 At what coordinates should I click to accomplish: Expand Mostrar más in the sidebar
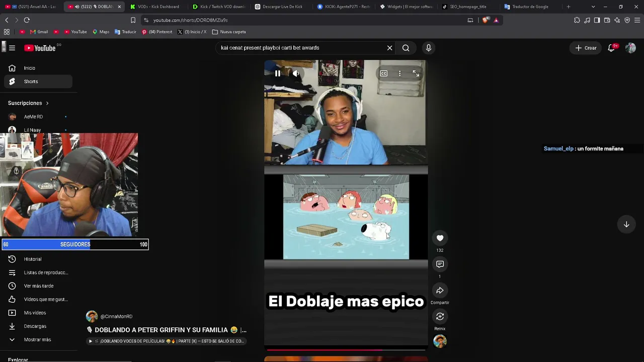tap(38, 339)
